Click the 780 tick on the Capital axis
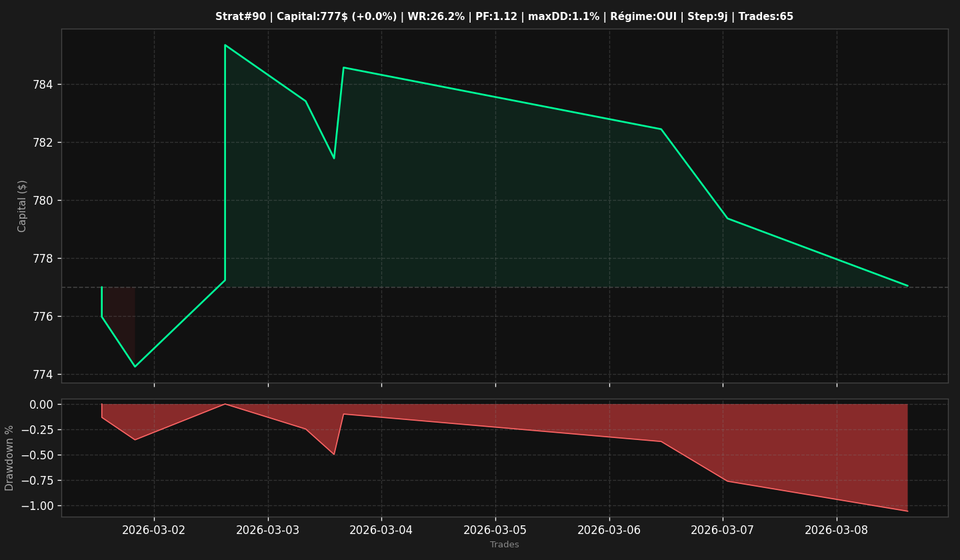This screenshot has width=960, height=560. click(x=43, y=201)
